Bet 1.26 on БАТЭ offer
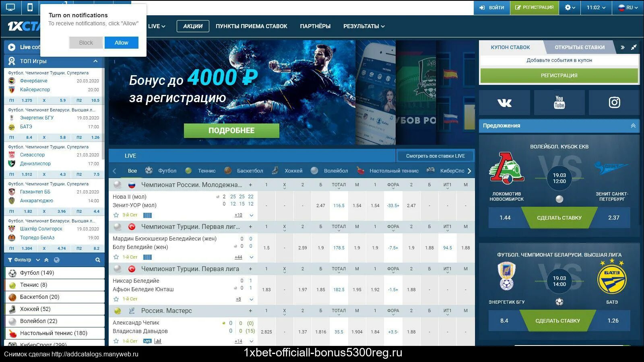This screenshot has height=362, width=644. coord(613,321)
